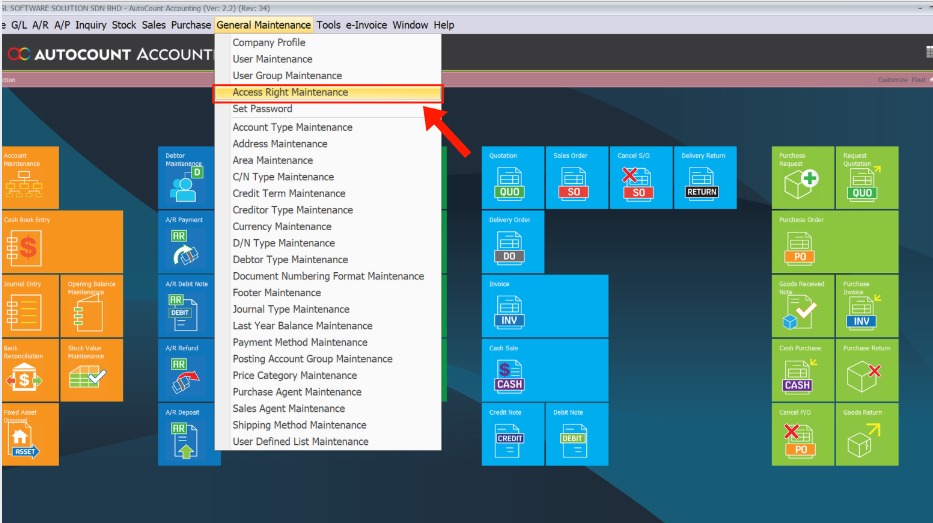Image resolution: width=933 pixels, height=523 pixels.
Task: Open the Stock Value Maintenance tile
Action: click(x=91, y=370)
